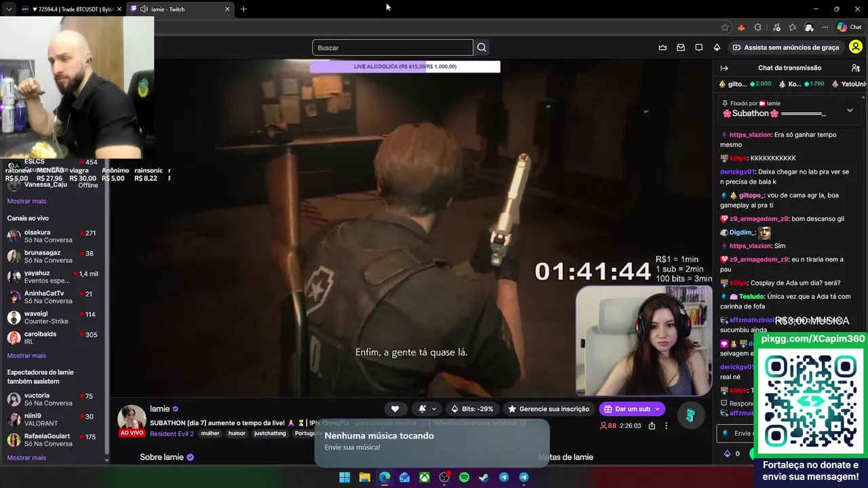This screenshot has height=488, width=868.
Task: Click the 'mulher' stream tag
Action: pos(210,434)
